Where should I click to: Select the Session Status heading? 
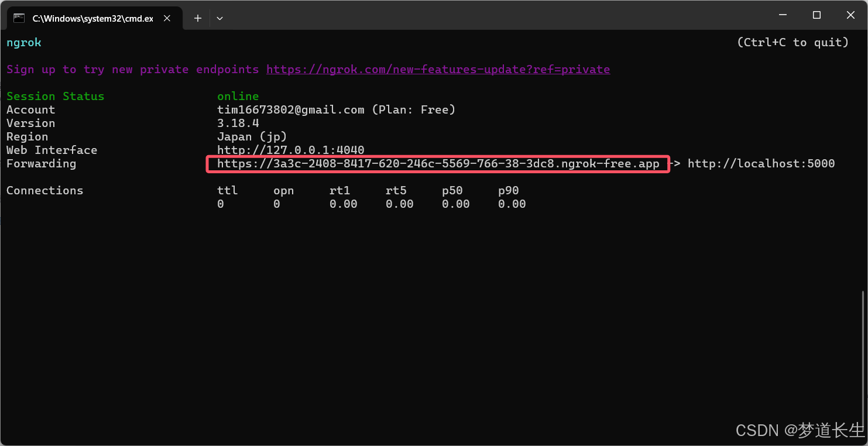tap(55, 96)
